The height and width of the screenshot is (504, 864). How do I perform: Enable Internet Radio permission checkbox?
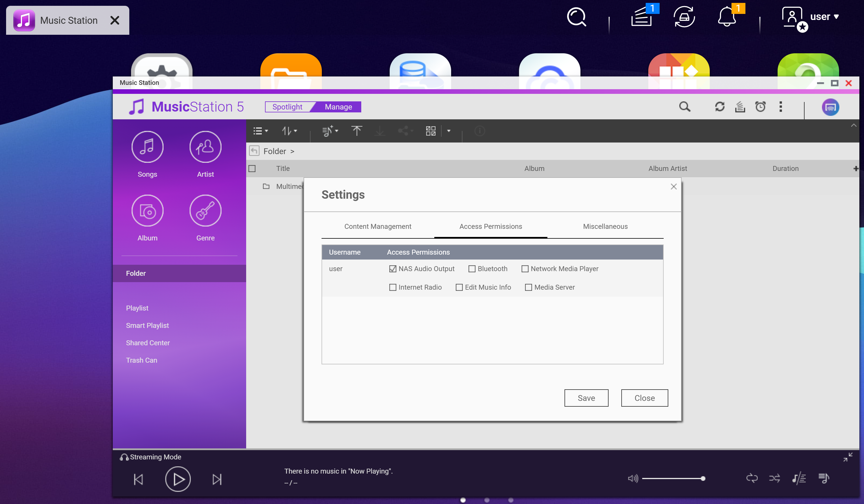(x=393, y=287)
